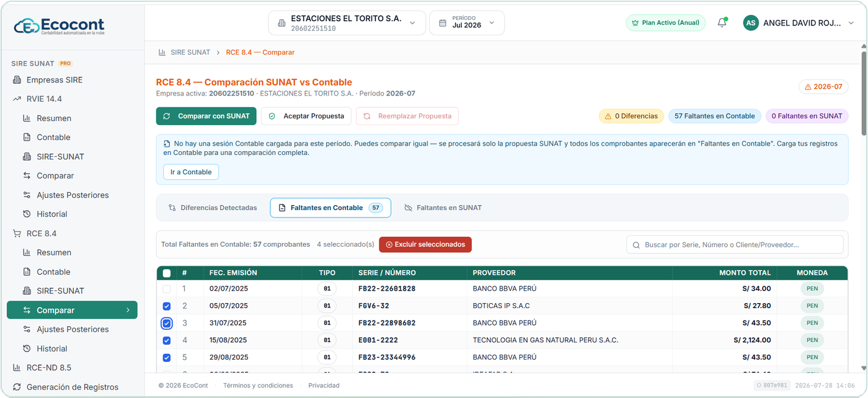Viewport: 868px width, 398px height.
Task: Click the RVIE 14.4 trend icon
Action: pyautogui.click(x=17, y=99)
